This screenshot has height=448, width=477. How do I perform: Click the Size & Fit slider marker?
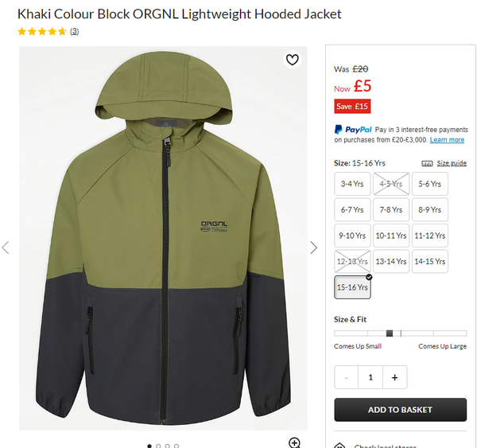click(x=390, y=333)
